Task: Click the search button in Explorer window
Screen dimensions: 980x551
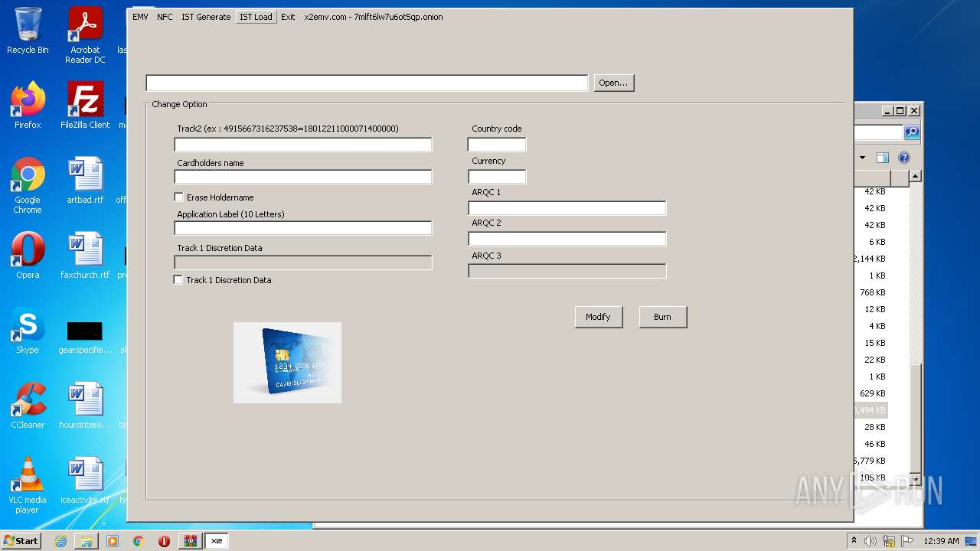Action: (912, 132)
